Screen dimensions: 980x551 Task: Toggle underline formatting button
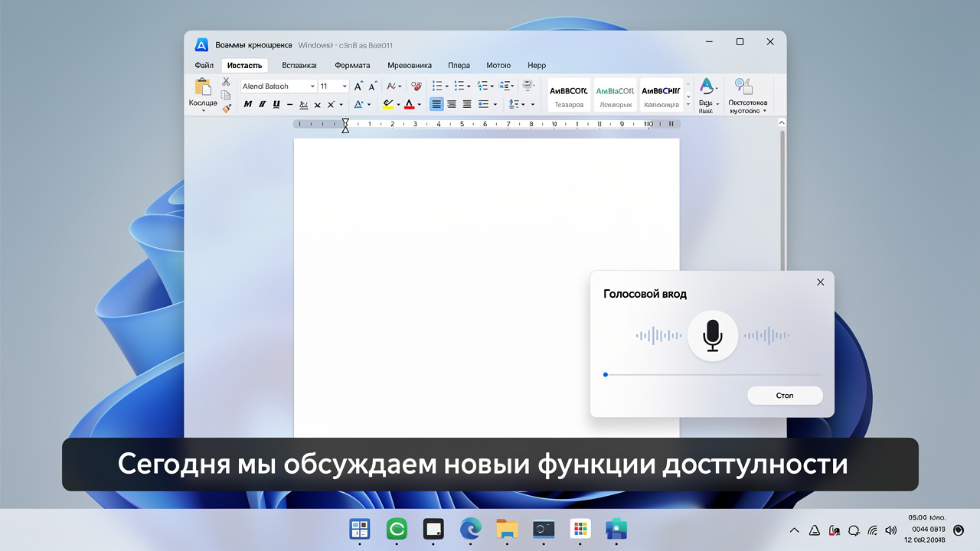[276, 105]
